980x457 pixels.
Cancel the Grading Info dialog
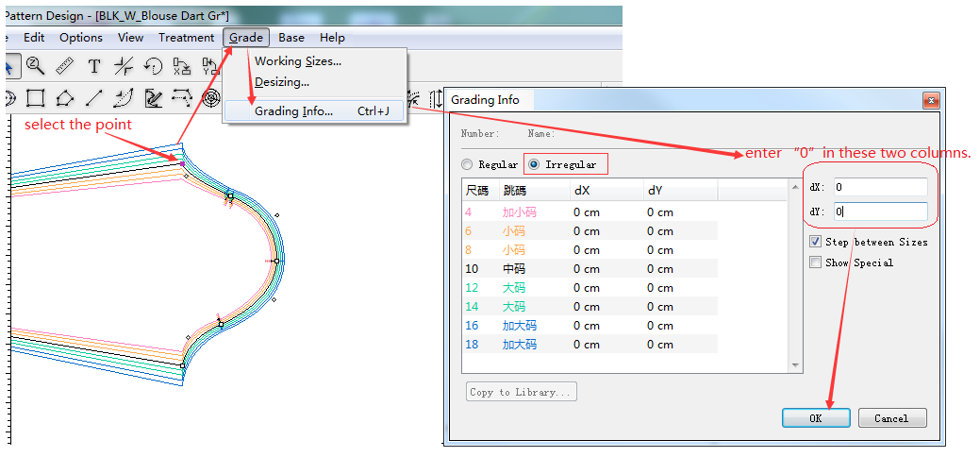click(891, 418)
